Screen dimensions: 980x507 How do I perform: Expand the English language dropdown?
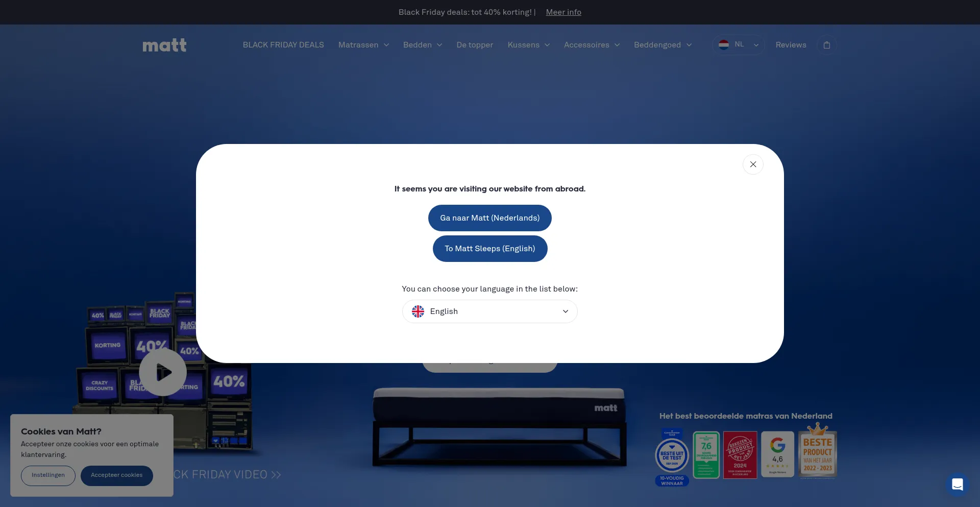(489, 311)
